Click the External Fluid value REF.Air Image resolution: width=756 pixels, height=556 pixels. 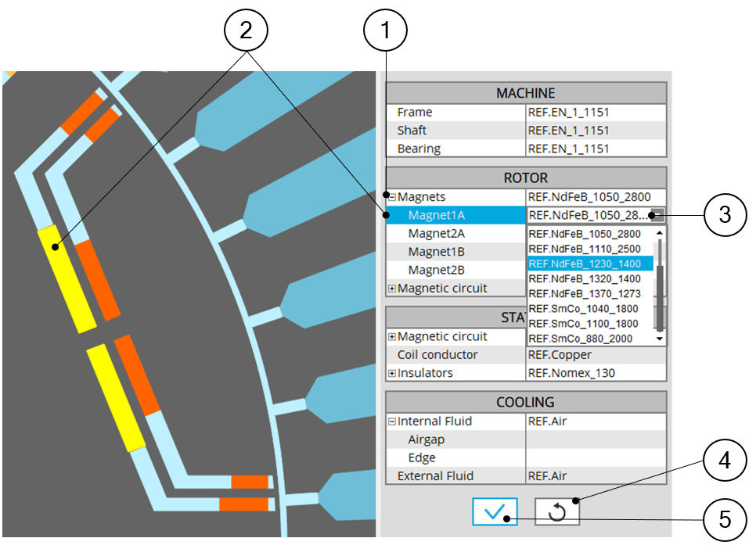point(595,475)
